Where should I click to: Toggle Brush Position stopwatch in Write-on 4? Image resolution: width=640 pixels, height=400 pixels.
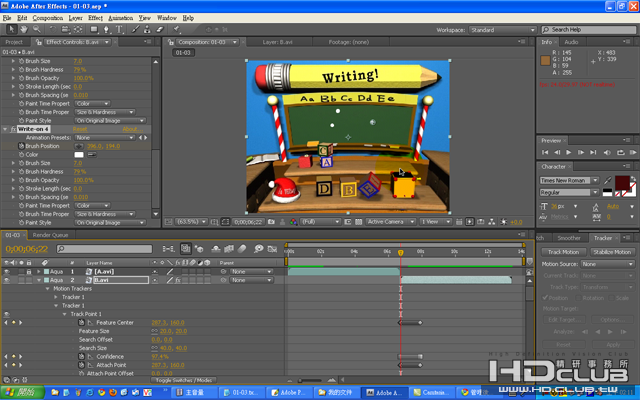[x=21, y=146]
